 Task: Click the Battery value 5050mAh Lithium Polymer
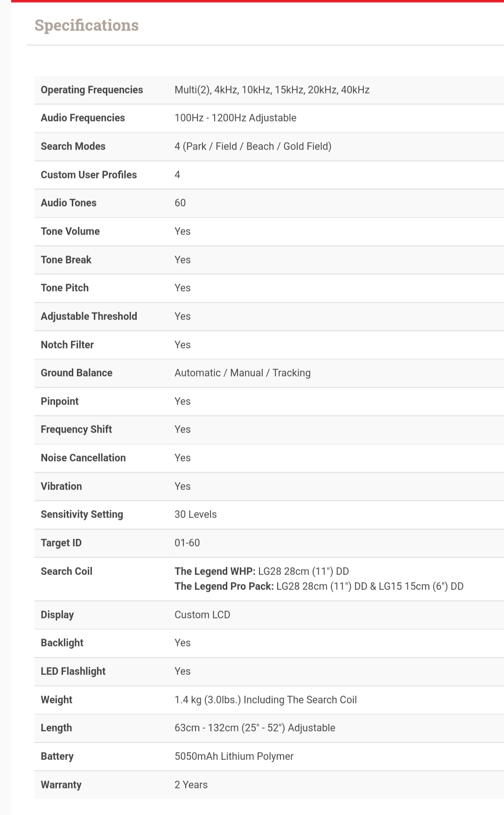click(234, 756)
